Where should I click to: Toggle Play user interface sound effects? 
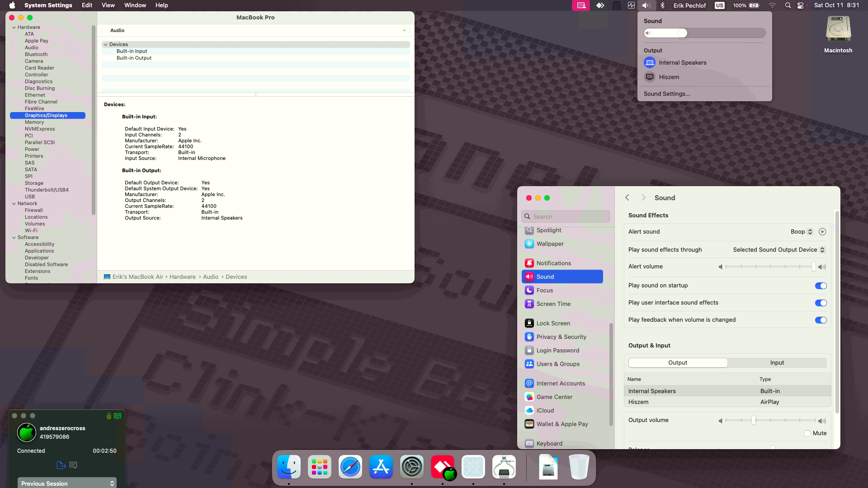coord(821,303)
